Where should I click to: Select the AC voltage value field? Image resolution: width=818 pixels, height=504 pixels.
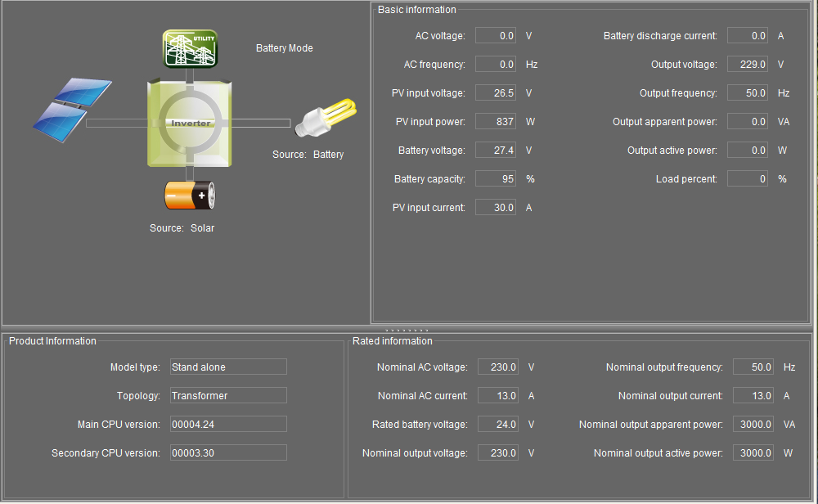[496, 35]
